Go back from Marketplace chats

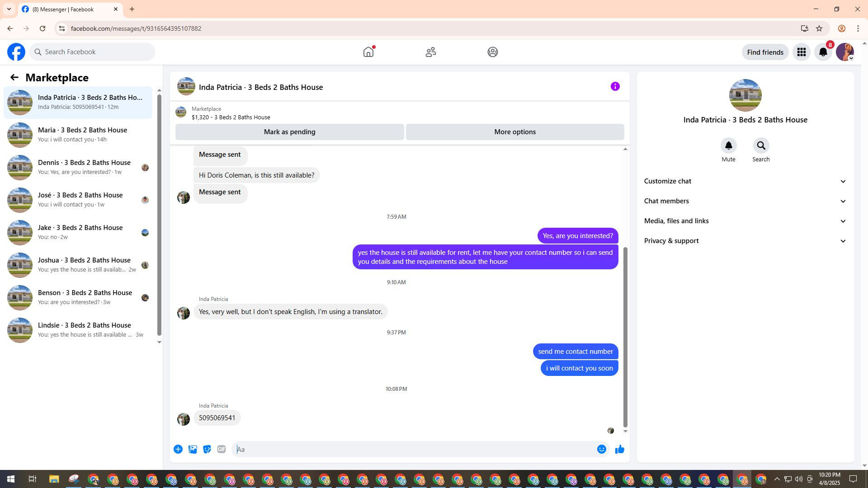[x=14, y=77]
